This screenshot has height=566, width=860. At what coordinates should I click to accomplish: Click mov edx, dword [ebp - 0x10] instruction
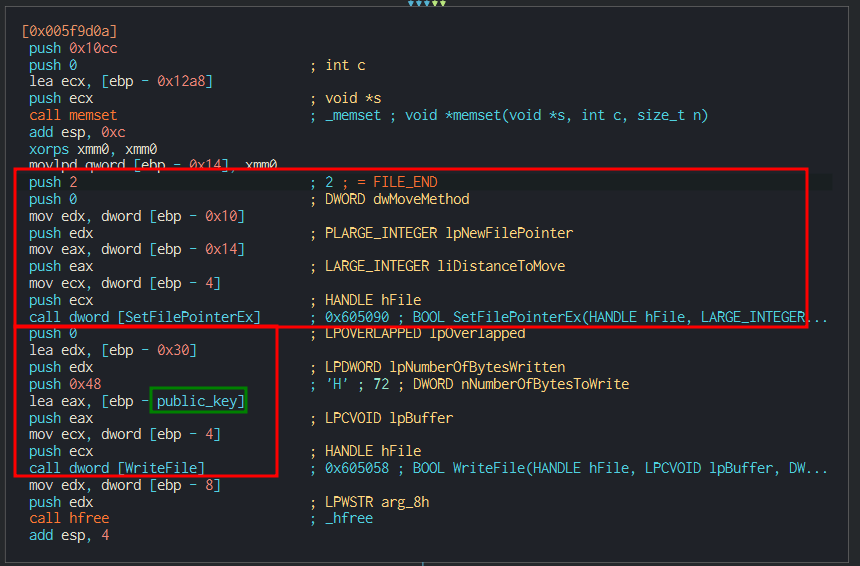tap(136, 216)
